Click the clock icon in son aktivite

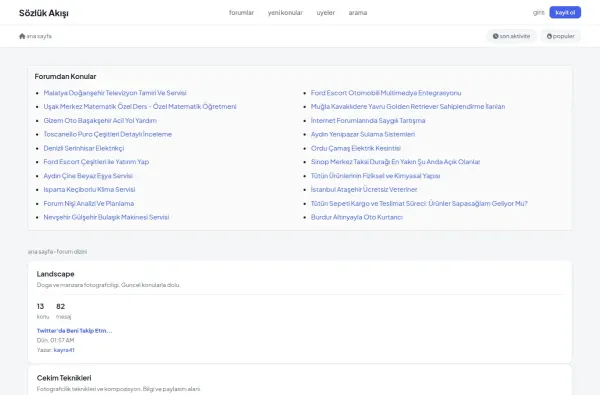click(x=496, y=36)
